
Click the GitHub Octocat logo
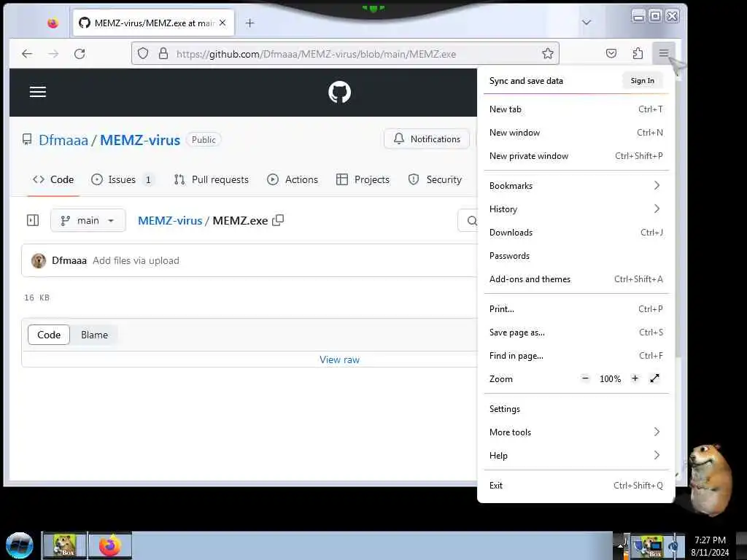pyautogui.click(x=340, y=92)
